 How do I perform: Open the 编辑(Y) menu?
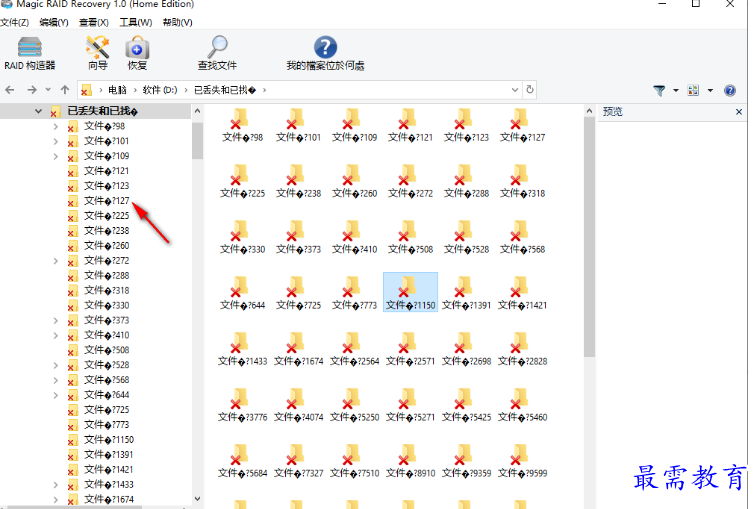pos(54,22)
